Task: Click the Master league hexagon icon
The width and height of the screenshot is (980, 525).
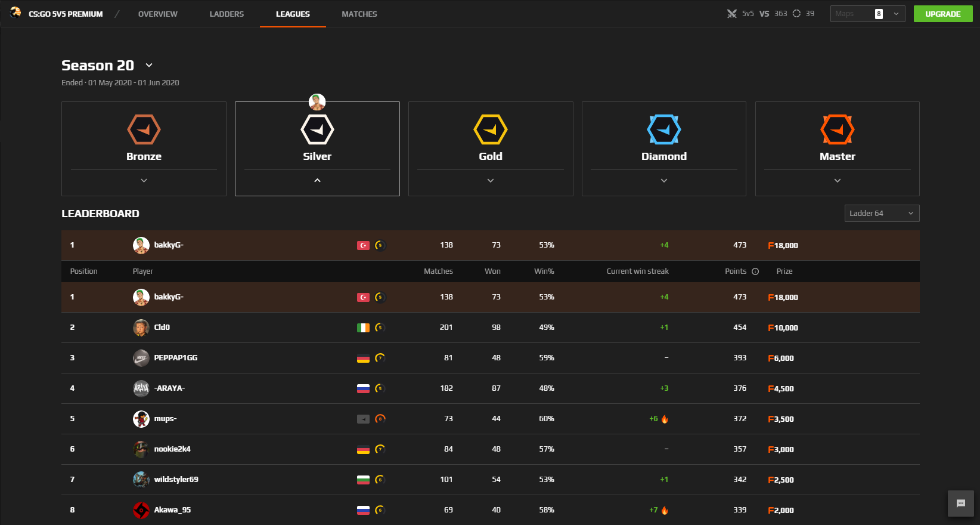Action: [x=838, y=129]
